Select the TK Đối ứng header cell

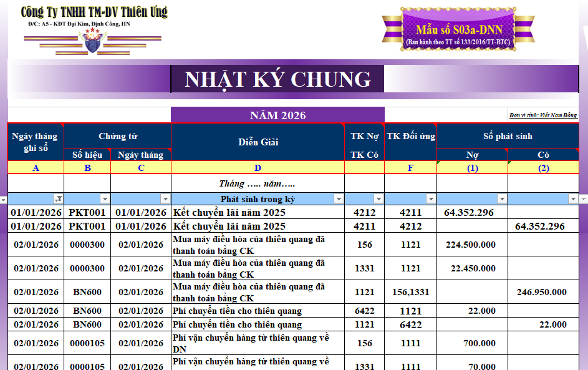pos(411,142)
